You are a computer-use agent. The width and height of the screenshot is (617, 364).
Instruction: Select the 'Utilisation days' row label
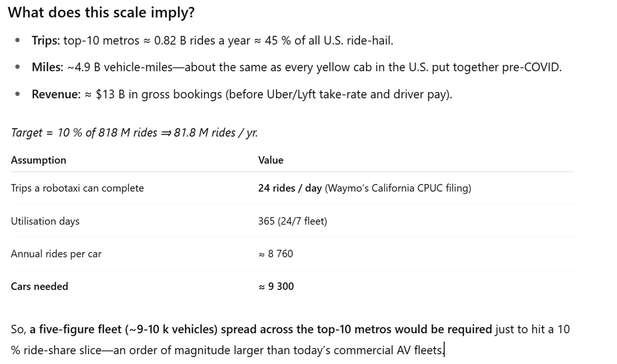[45, 221]
